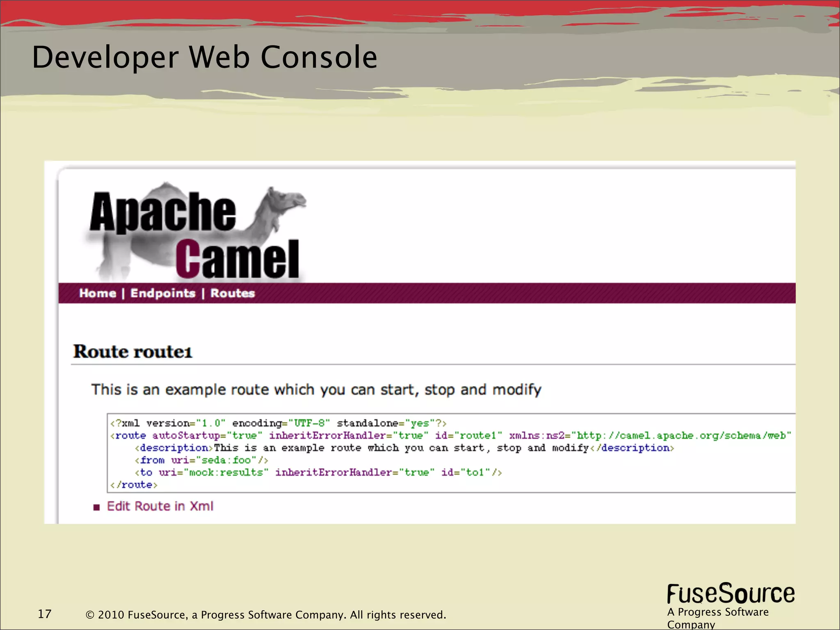This screenshot has width=840, height=630.
Task: Click the to uri mock:results line
Action: point(318,472)
